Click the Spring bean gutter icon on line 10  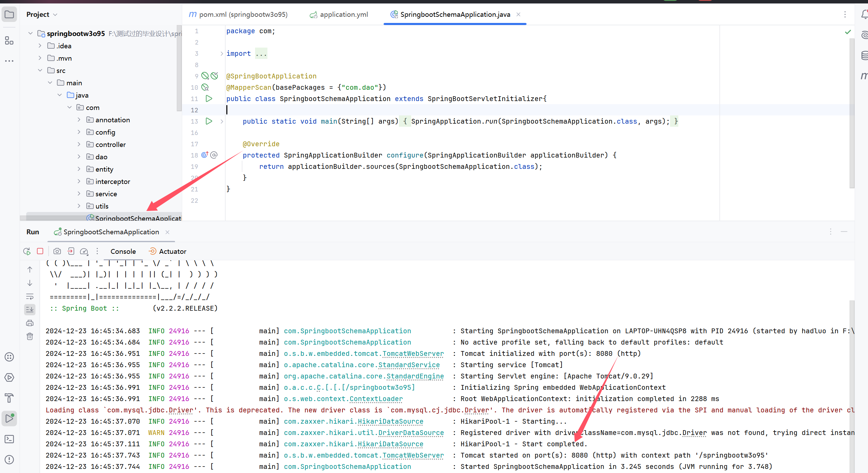205,87
